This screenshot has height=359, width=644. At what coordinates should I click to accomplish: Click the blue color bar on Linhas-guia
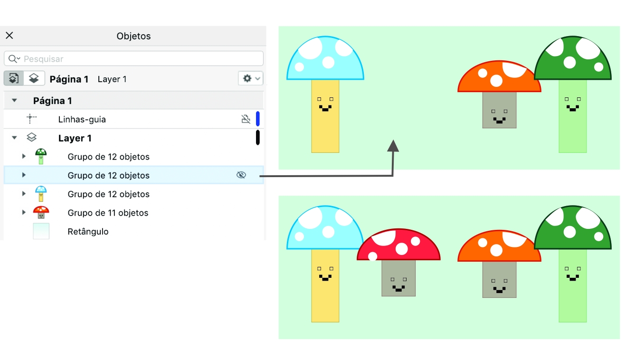click(x=258, y=119)
